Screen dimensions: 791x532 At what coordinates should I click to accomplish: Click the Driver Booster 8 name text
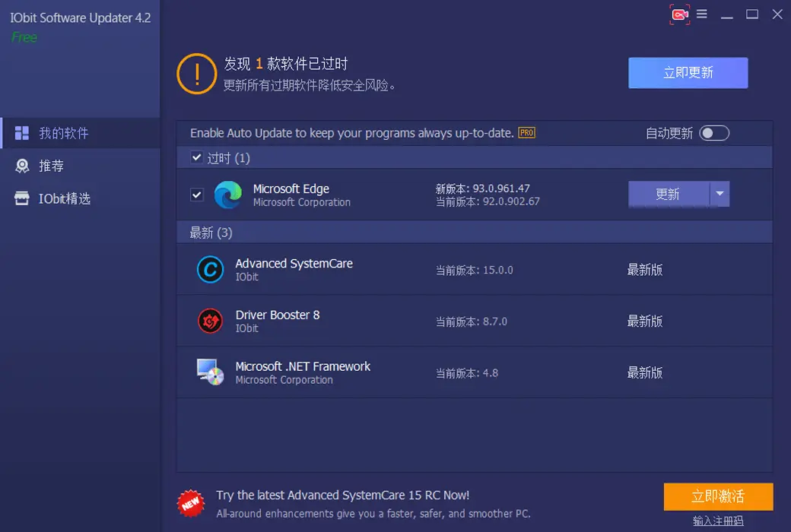278,315
